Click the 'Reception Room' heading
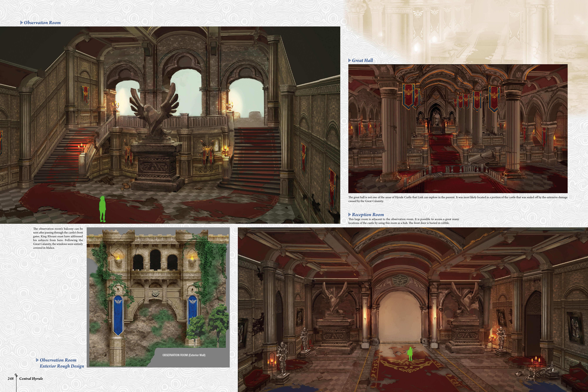This screenshot has height=392, width=588. [x=368, y=215]
